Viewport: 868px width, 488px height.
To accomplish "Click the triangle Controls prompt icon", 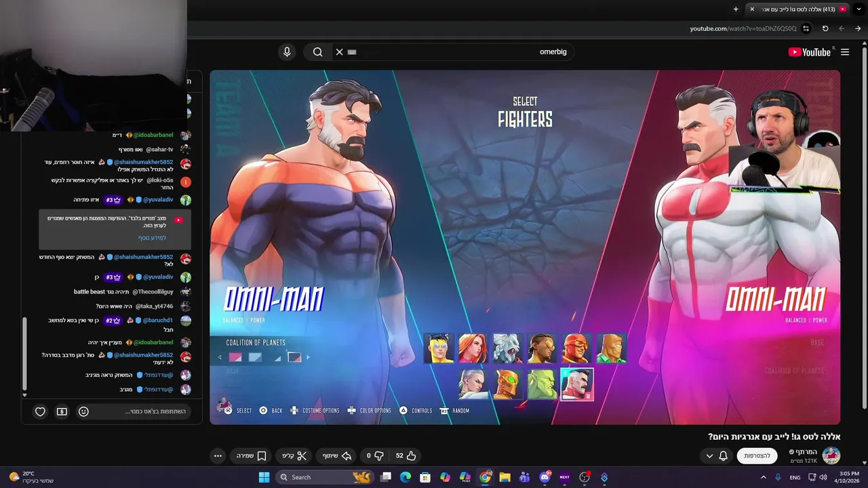I will (403, 411).
